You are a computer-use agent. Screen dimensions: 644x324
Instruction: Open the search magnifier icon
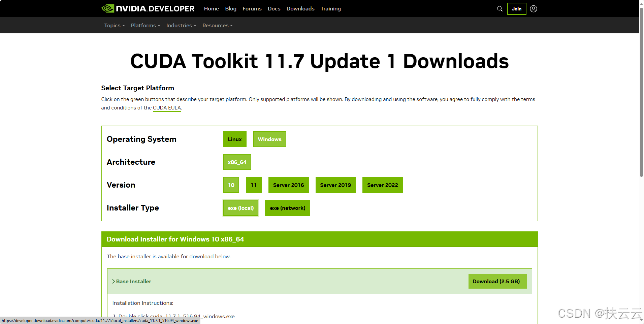tap(500, 9)
